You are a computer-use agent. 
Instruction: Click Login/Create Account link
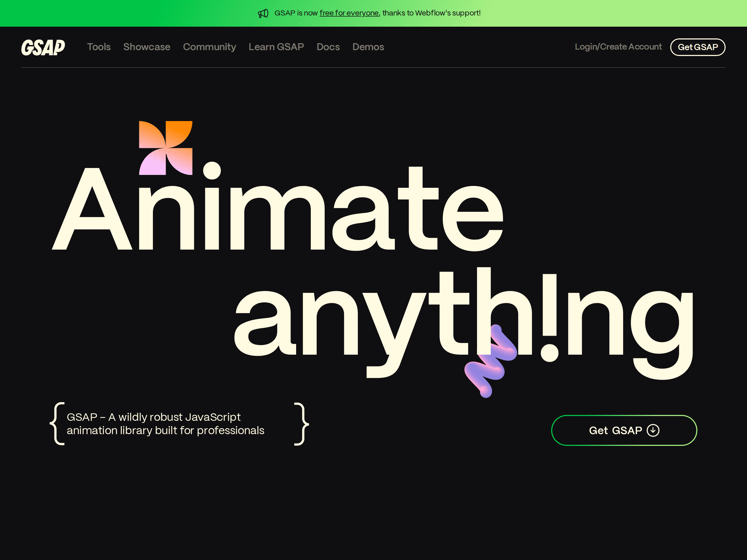click(618, 47)
